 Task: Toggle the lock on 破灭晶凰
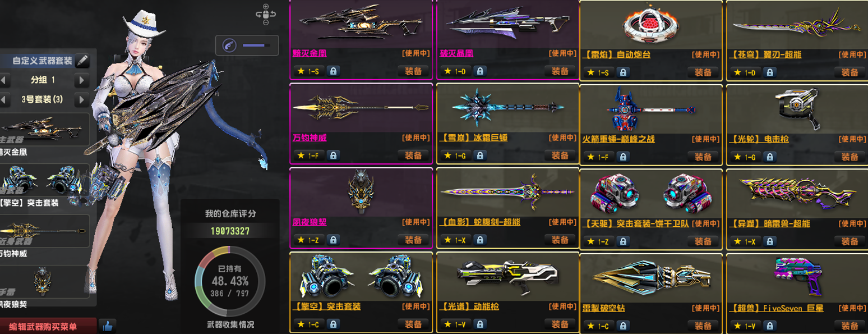tap(479, 71)
